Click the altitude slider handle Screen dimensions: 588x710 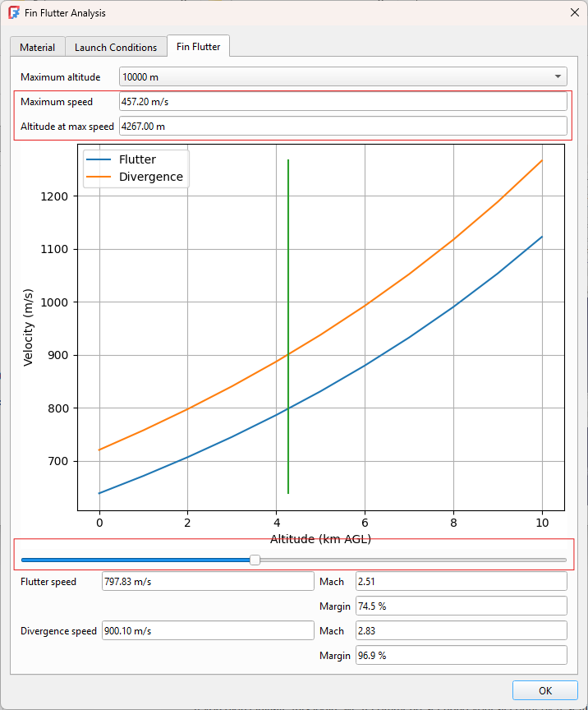255,560
